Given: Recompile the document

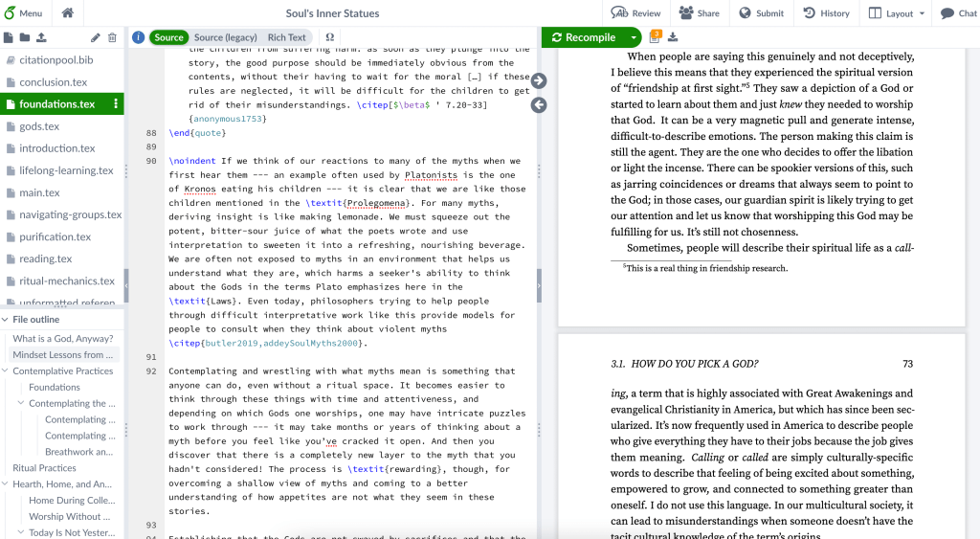Looking at the screenshot, I should pyautogui.click(x=584, y=37).
